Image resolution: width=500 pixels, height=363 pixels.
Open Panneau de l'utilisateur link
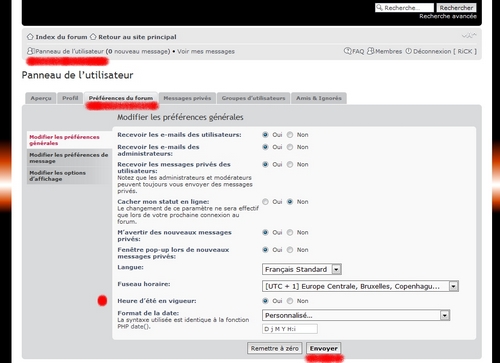[x=70, y=51]
